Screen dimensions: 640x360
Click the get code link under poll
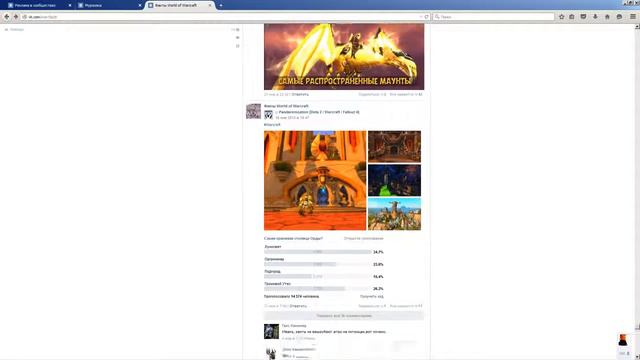[x=371, y=296]
